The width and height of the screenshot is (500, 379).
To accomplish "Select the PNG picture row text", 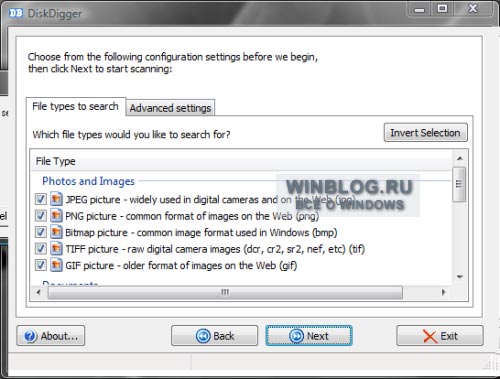I will [192, 216].
